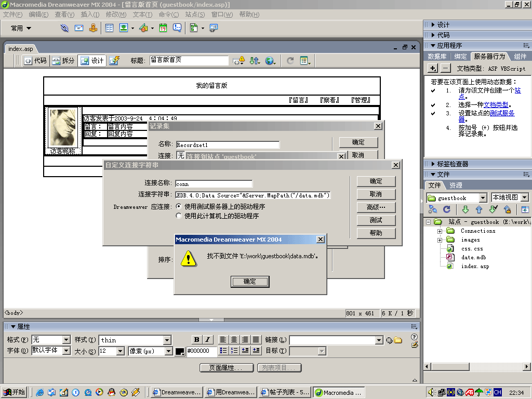
Task: Open the 本地视图 view dropdown
Action: [x=525, y=197]
